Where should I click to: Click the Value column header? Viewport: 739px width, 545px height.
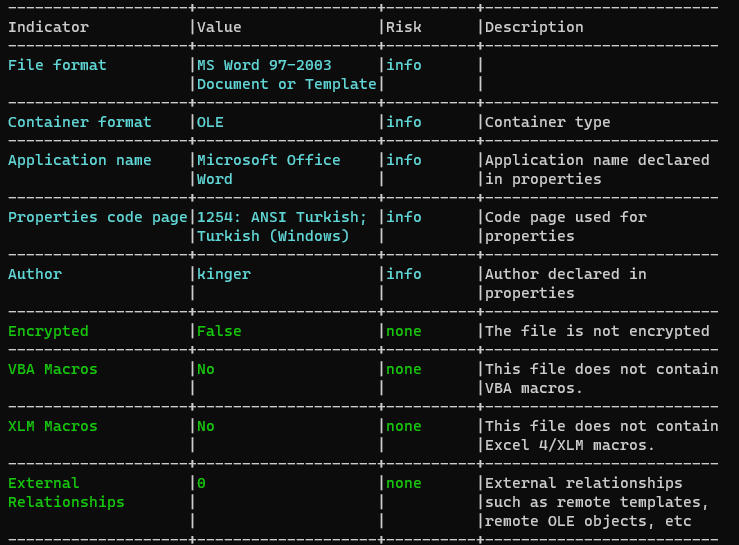coord(219,27)
